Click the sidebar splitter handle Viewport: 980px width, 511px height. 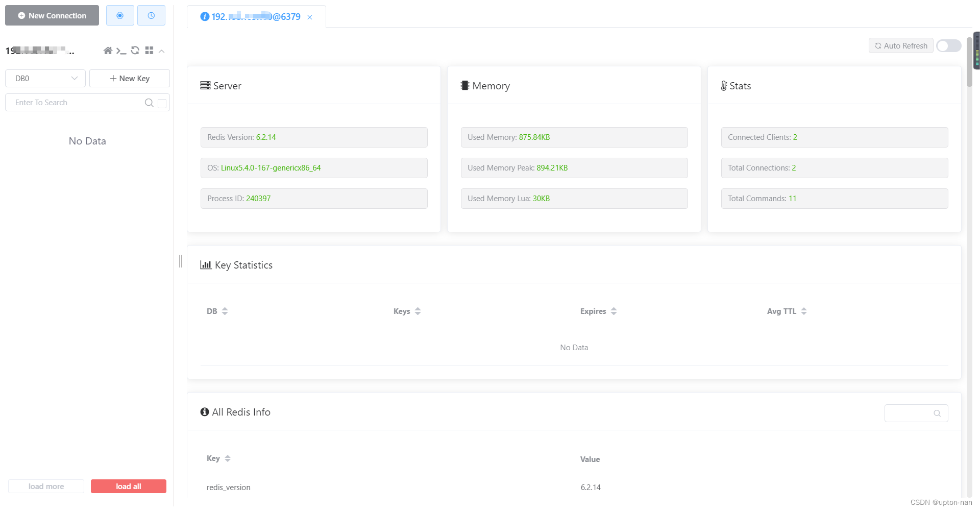(180, 261)
